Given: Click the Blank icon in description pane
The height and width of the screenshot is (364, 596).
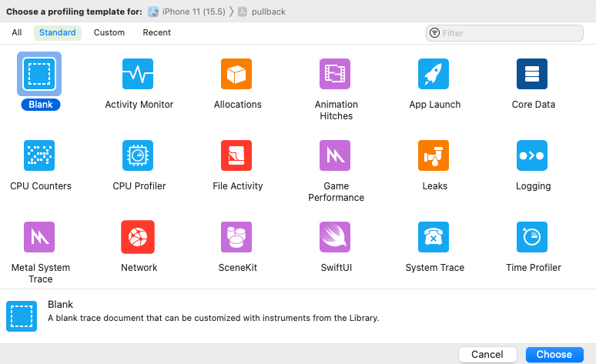Looking at the screenshot, I should [x=22, y=316].
